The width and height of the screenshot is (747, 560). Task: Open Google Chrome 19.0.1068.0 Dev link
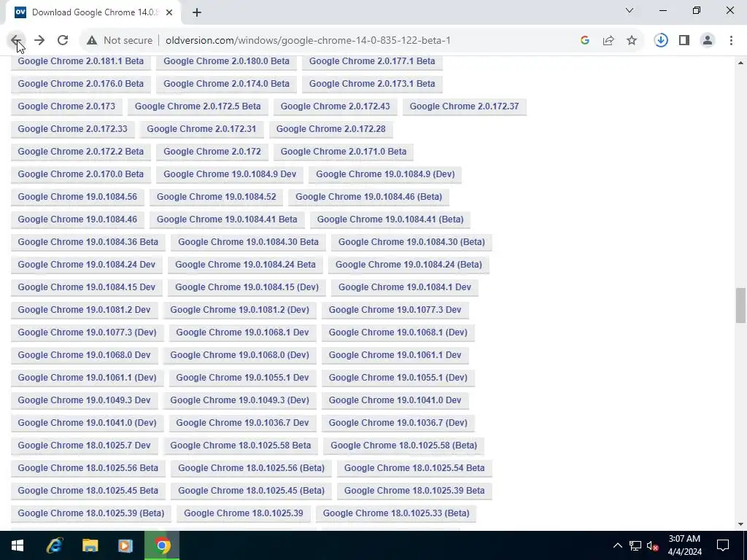tap(84, 355)
